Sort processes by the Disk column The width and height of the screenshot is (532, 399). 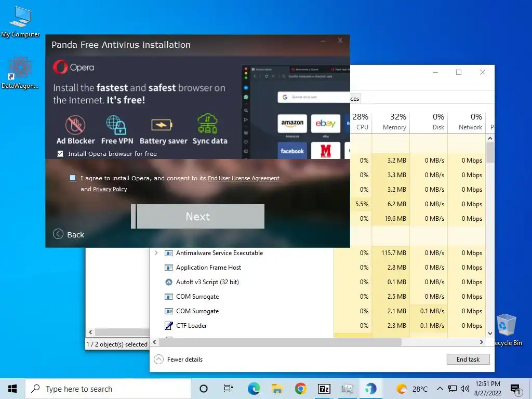click(429, 122)
